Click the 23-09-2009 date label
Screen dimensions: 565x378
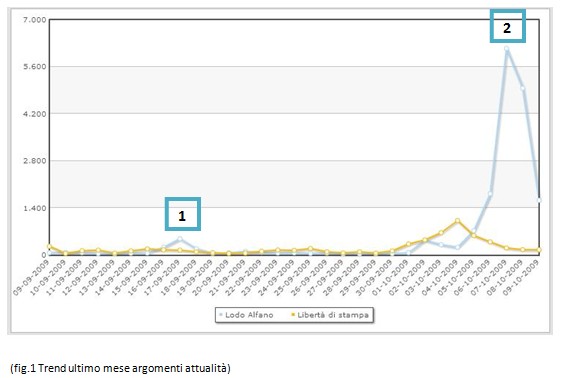[x=260, y=278]
